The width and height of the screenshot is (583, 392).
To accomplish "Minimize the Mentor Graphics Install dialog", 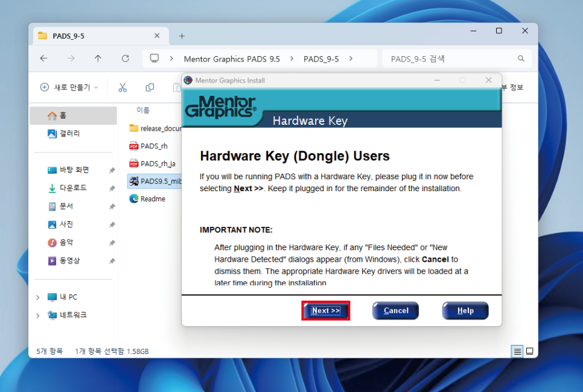I will pyautogui.click(x=437, y=80).
